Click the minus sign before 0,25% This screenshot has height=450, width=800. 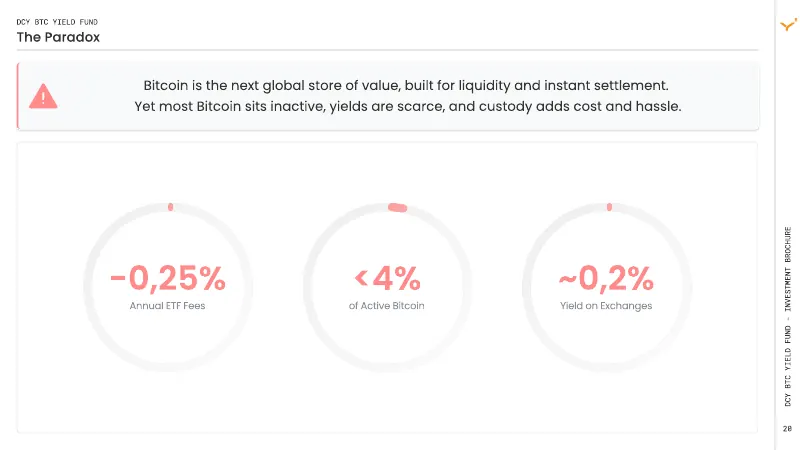[x=118, y=278]
